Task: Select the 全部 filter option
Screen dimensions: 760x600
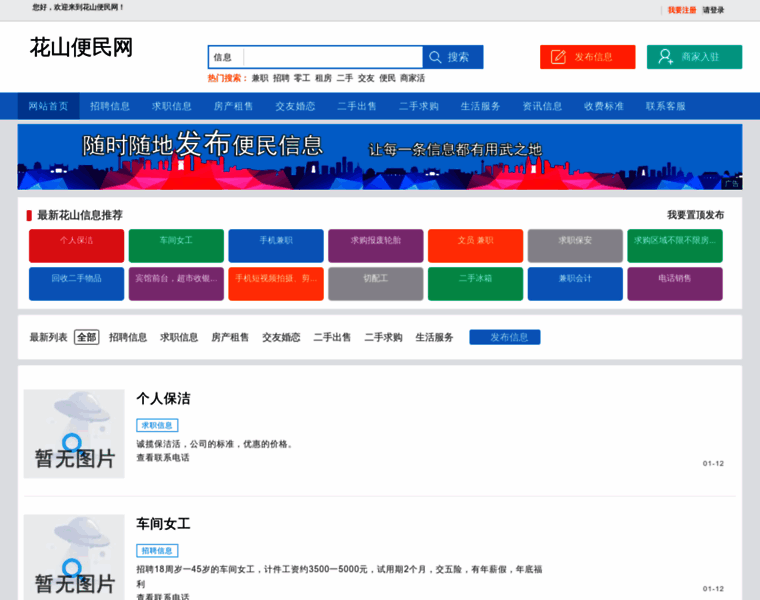Action: point(87,338)
